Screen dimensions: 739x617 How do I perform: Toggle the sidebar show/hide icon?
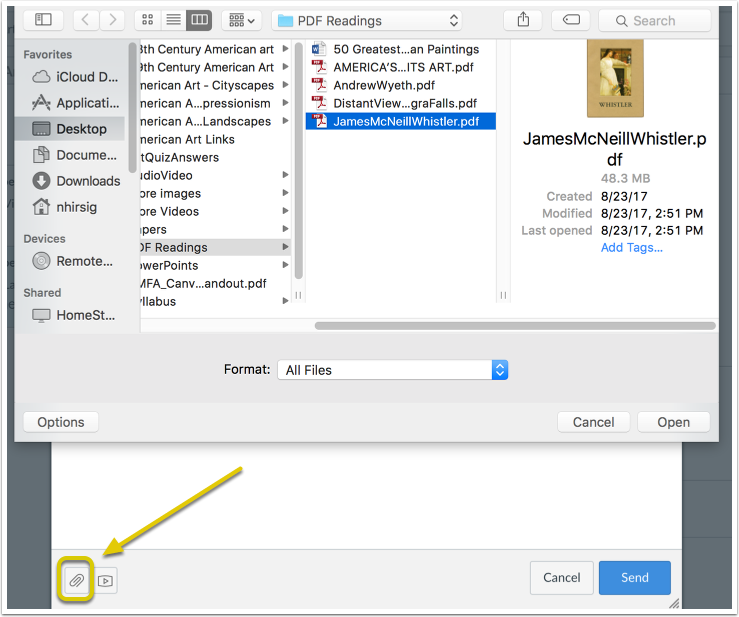43,20
